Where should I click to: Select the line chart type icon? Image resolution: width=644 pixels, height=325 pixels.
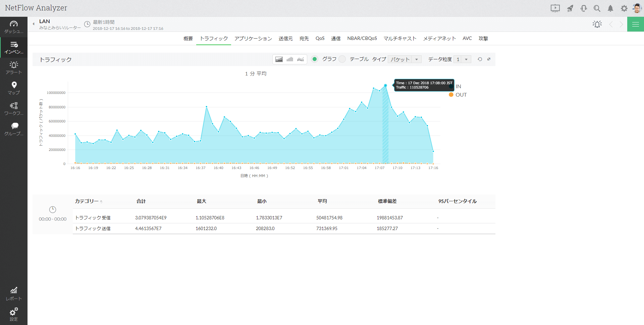pos(301,59)
